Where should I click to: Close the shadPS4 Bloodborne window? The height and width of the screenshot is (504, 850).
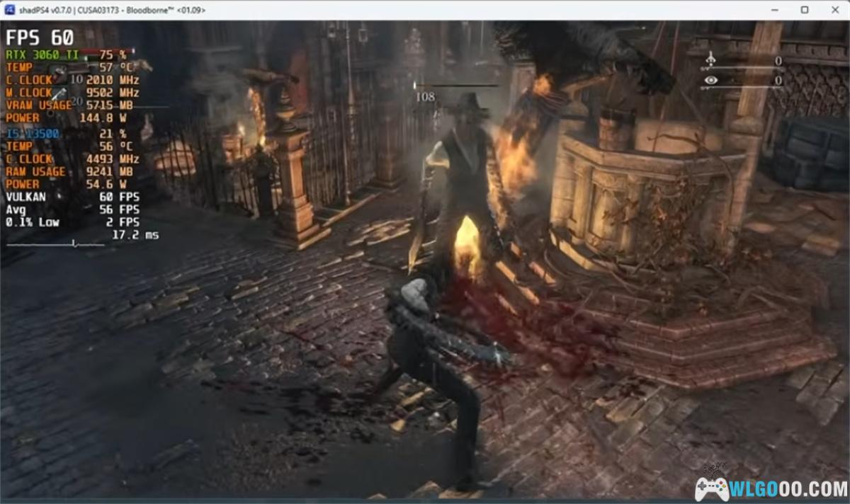836,9
